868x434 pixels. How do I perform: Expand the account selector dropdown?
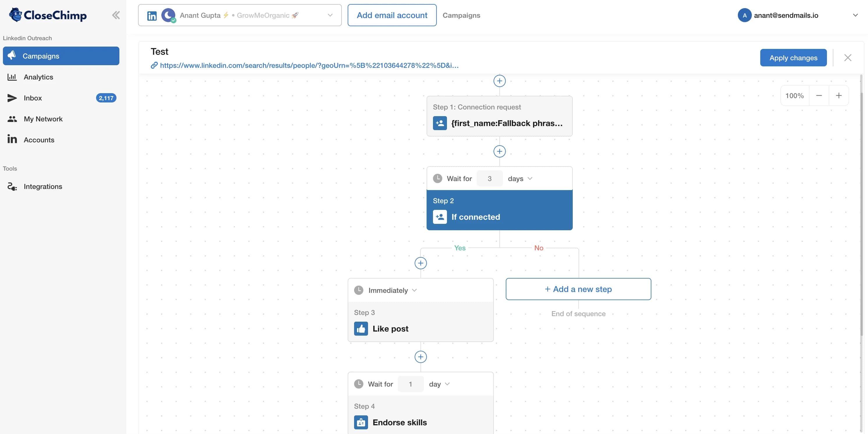point(330,15)
